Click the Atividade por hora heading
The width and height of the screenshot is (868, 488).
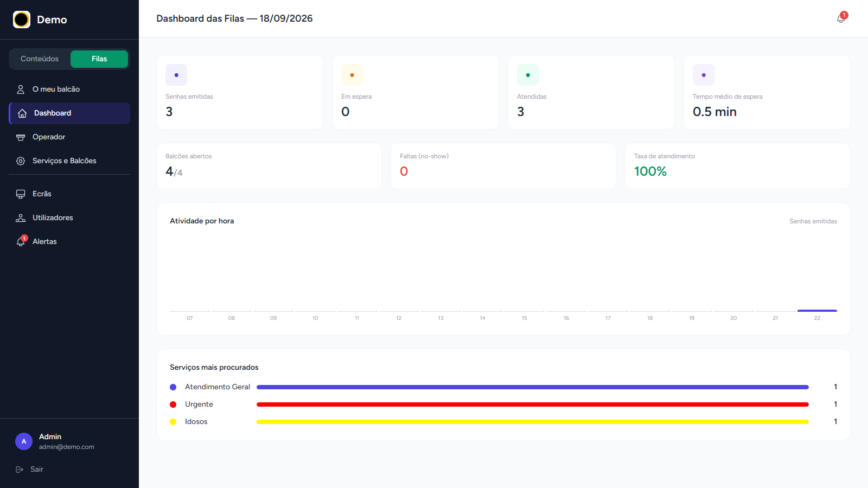(x=202, y=221)
